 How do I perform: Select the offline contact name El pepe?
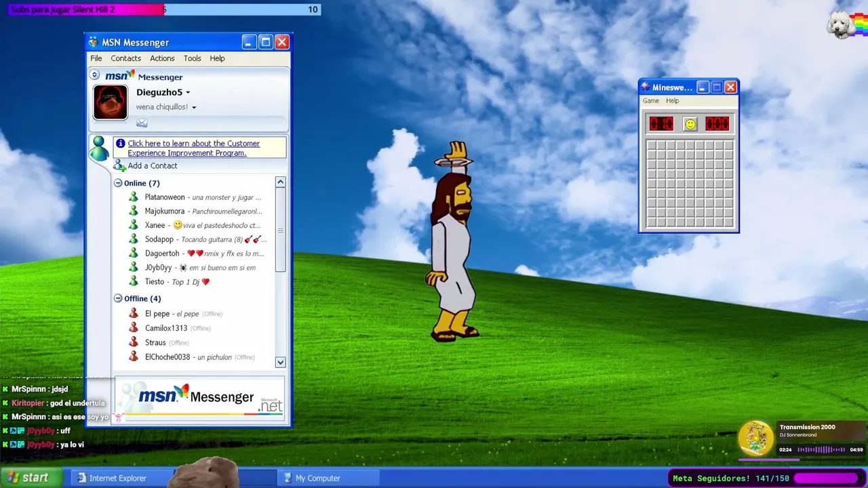point(157,314)
